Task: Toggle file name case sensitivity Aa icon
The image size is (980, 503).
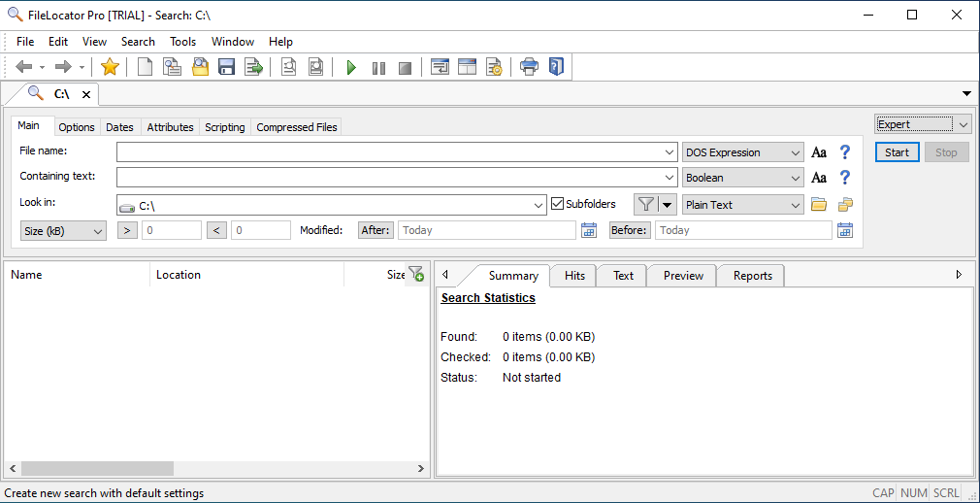Action: pos(819,152)
